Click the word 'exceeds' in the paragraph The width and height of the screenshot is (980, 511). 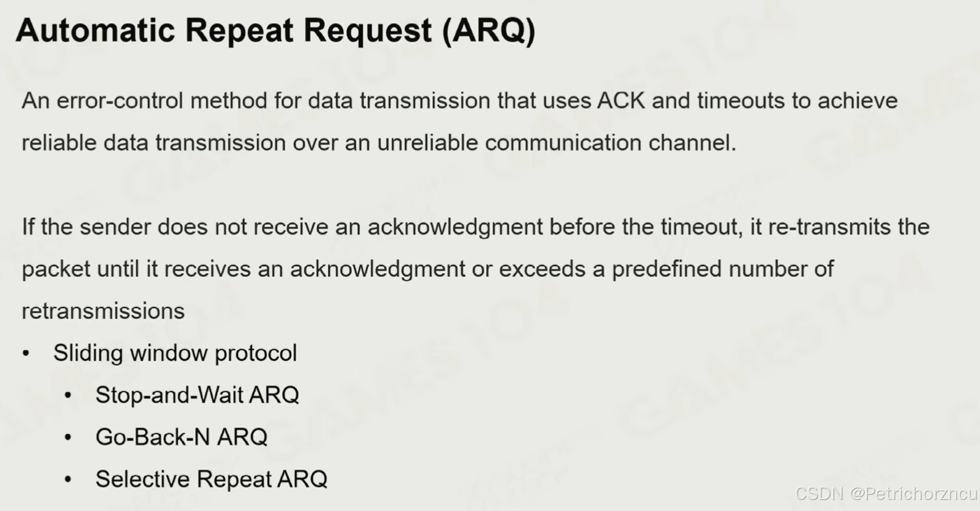click(543, 269)
